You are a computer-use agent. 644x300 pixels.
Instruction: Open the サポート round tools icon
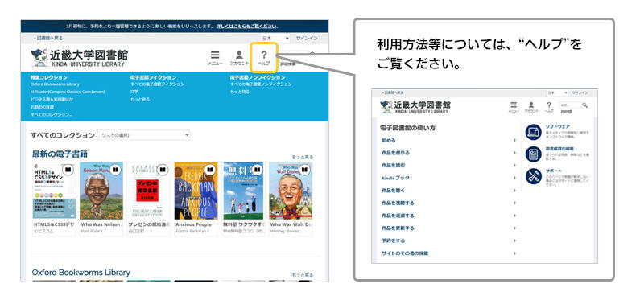tap(534, 176)
